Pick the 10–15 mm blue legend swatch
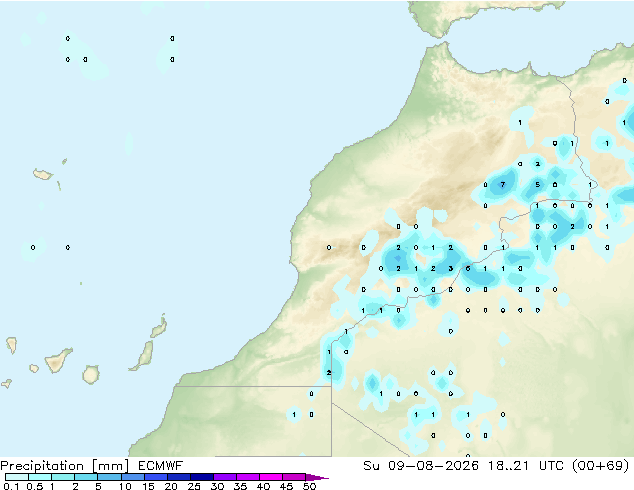The image size is (634, 490). click(132, 477)
